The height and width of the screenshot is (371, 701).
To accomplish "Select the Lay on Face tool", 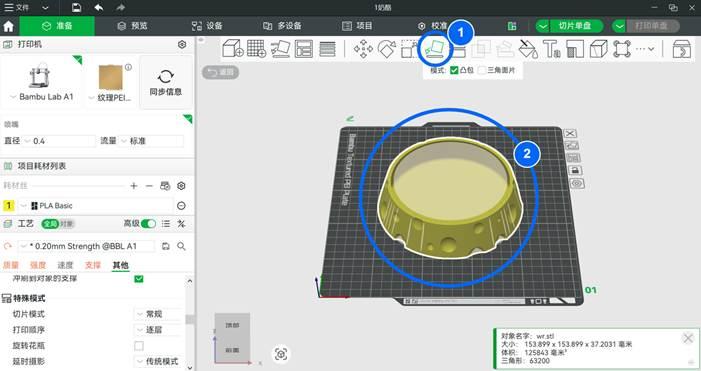I will (434, 48).
